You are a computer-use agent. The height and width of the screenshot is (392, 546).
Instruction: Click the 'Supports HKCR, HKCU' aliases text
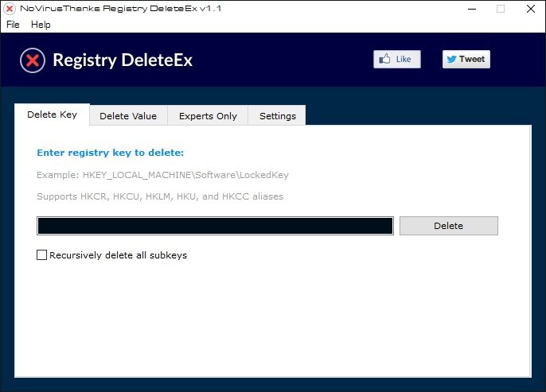160,196
